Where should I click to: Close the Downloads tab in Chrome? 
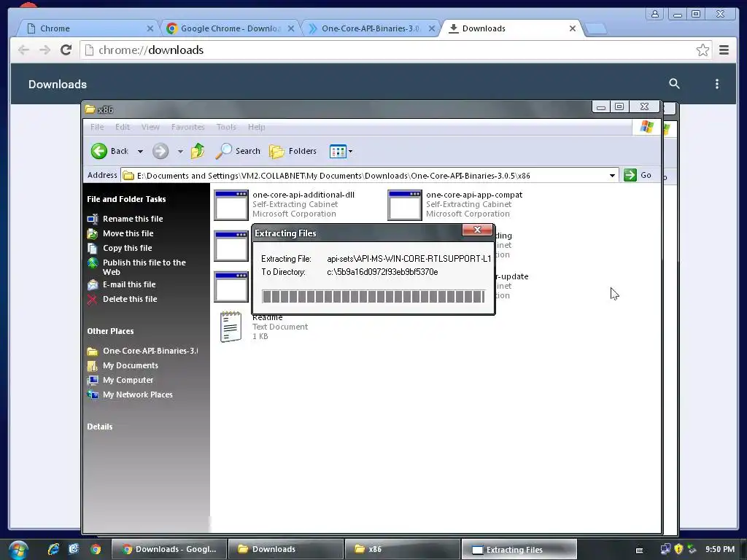pyautogui.click(x=573, y=28)
